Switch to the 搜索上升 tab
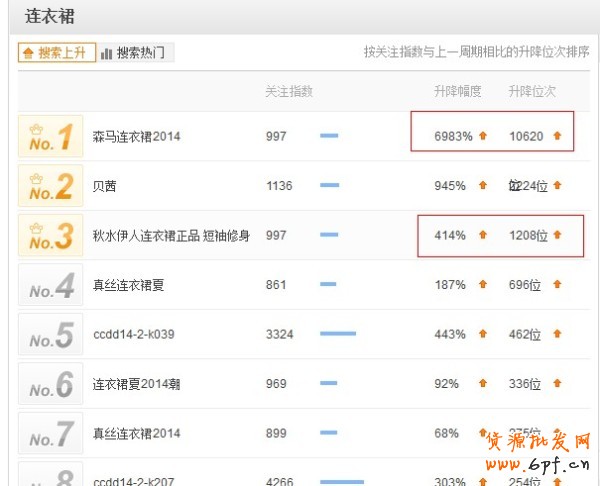Screen dimensions: 600x486 point(57,53)
